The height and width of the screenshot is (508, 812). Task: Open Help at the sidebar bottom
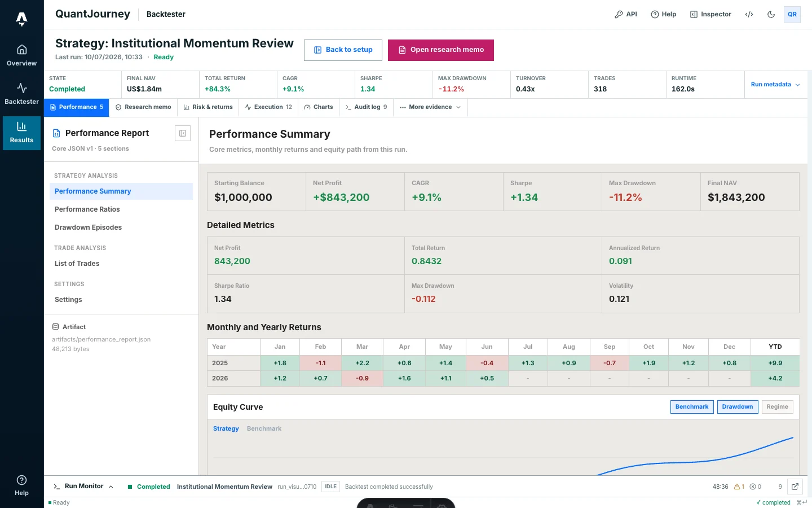pos(21,485)
